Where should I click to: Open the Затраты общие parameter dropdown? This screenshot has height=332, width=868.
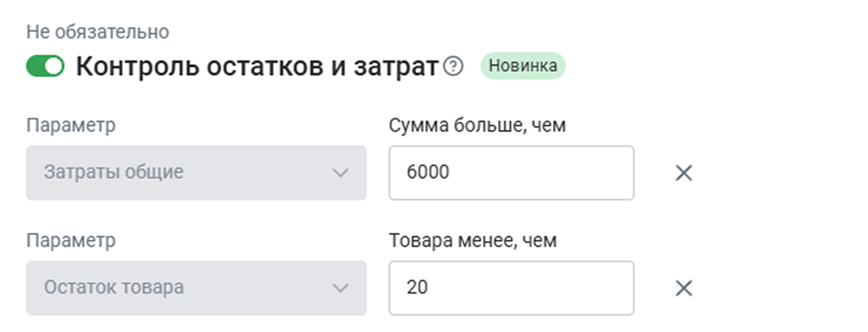[x=196, y=173]
